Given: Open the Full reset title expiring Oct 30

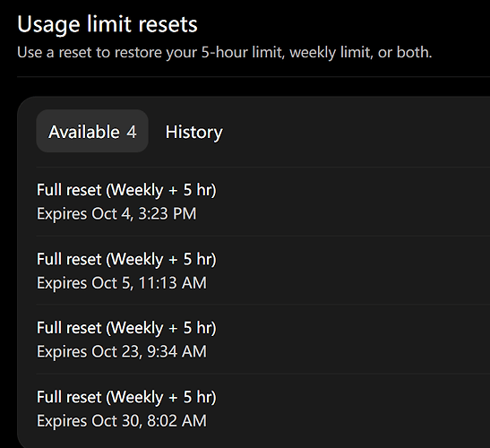Looking at the screenshot, I should point(126,397).
